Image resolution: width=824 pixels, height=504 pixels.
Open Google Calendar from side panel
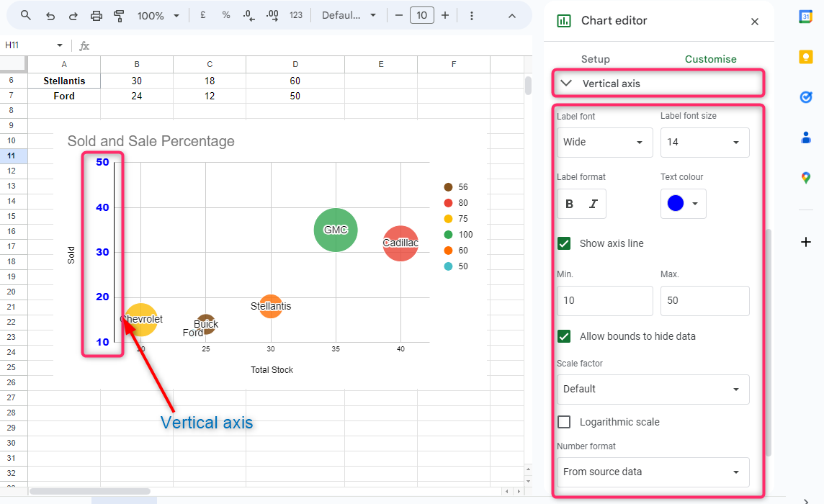[806, 17]
